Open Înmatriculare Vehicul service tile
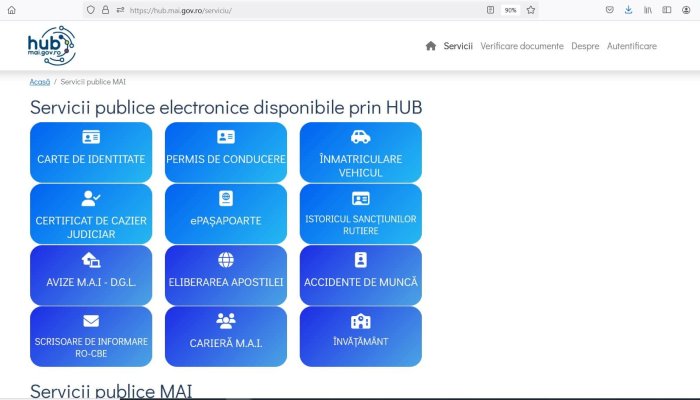 tap(361, 152)
